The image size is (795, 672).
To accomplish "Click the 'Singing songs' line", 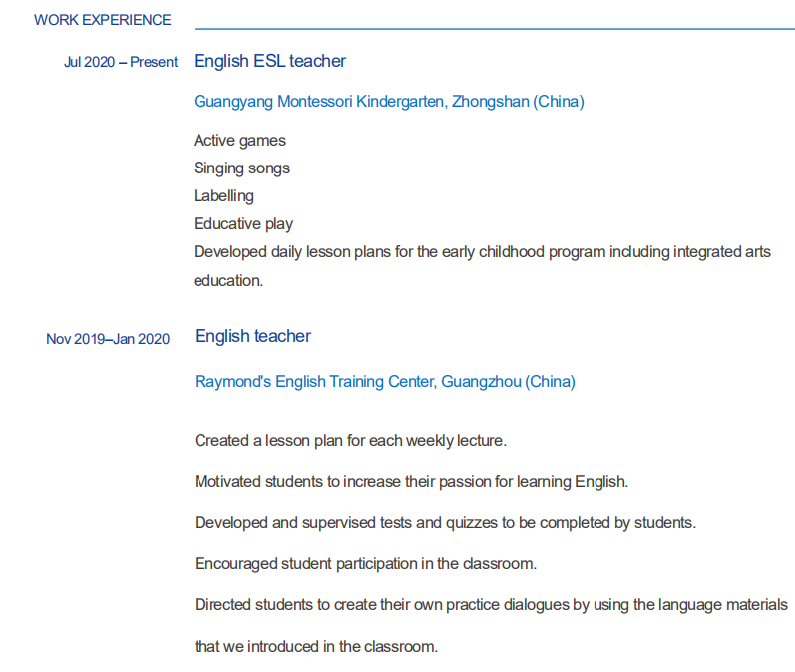I will pyautogui.click(x=241, y=168).
